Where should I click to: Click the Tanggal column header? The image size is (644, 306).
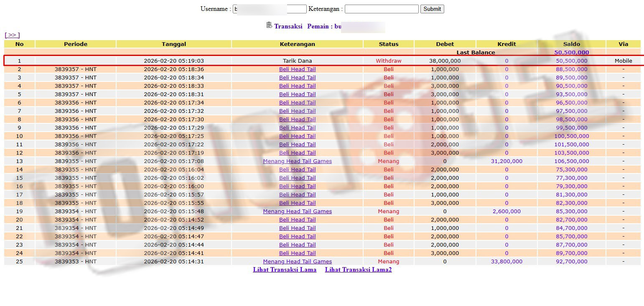[x=174, y=44]
